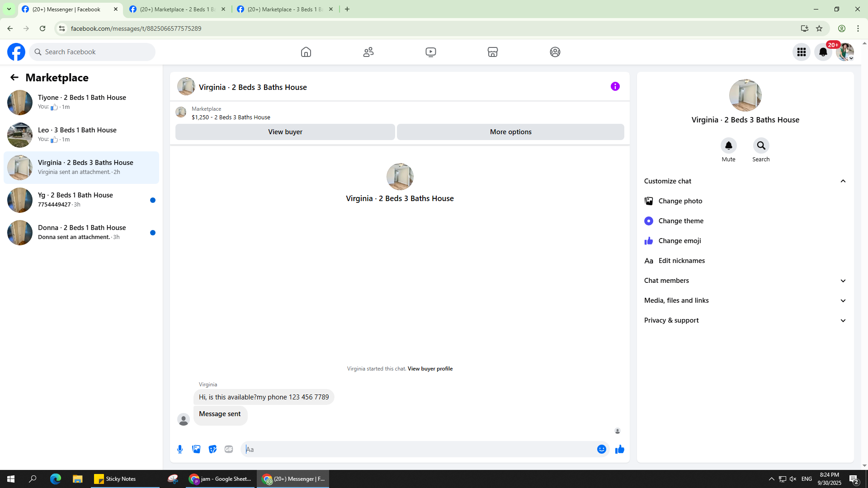Click the View buyer button
The width and height of the screenshot is (868, 488).
click(285, 132)
